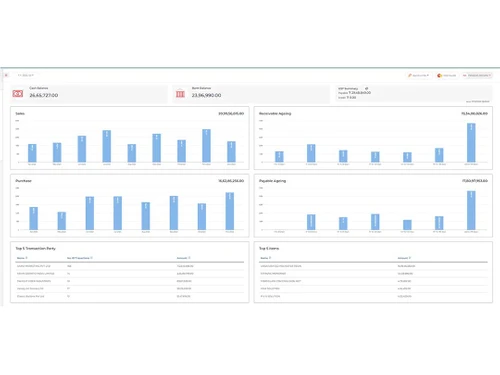Click the pencil-icon button in top bar
Viewport: 500px width, 375px height.
pyautogui.click(x=419, y=76)
